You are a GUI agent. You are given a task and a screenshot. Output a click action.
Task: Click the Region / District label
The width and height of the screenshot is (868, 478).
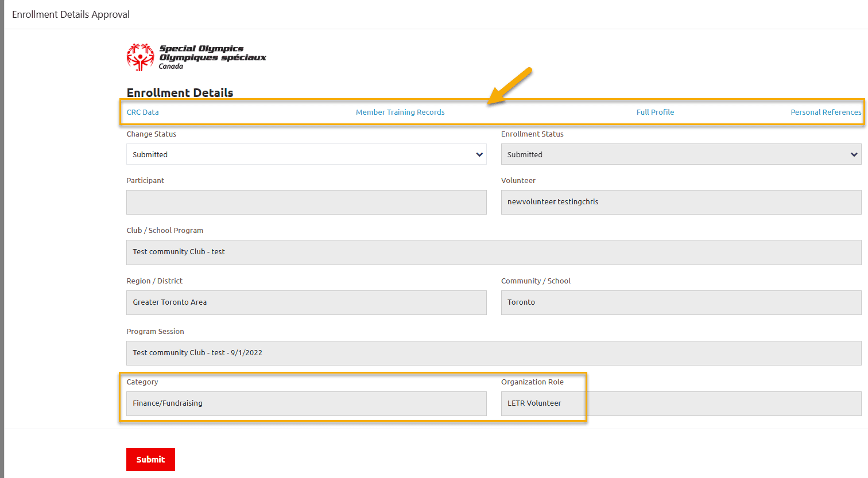pyautogui.click(x=154, y=281)
